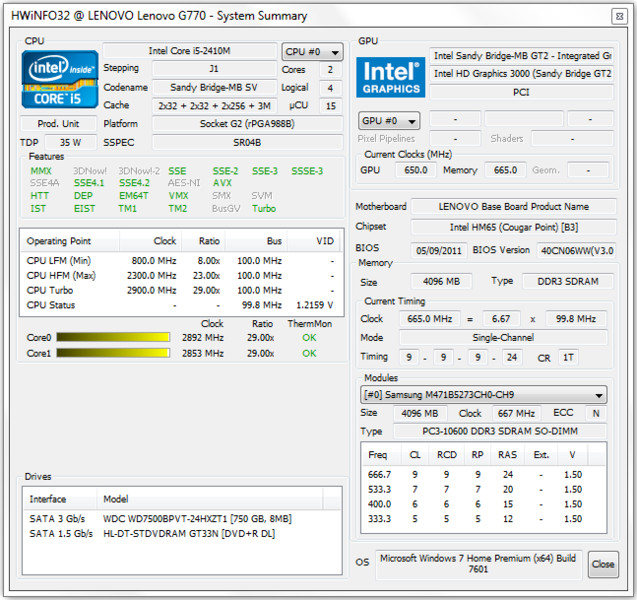Click the Cache value field
The image size is (637, 600).
point(214,106)
